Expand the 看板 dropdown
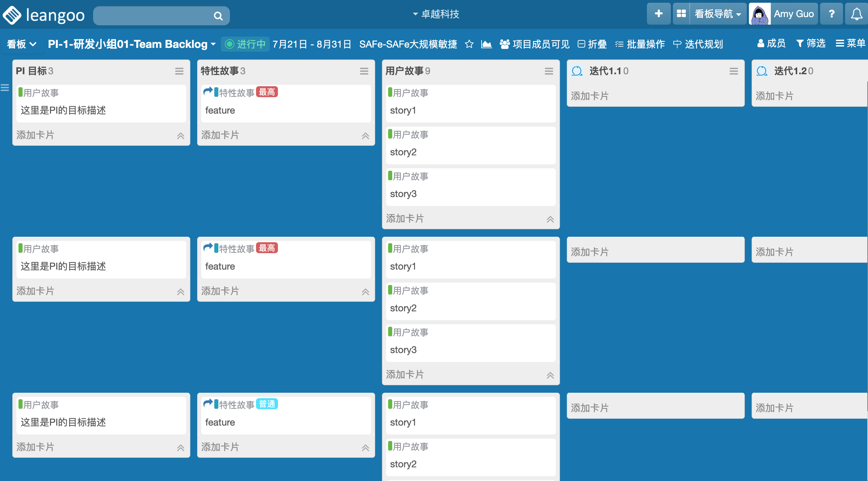868x481 pixels. pos(22,44)
